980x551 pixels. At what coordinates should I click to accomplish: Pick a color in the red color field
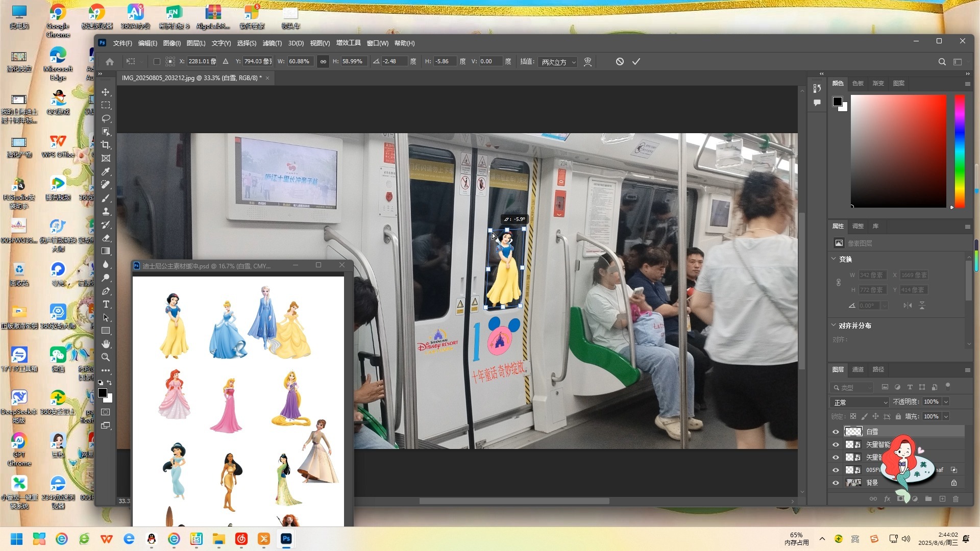tap(898, 151)
